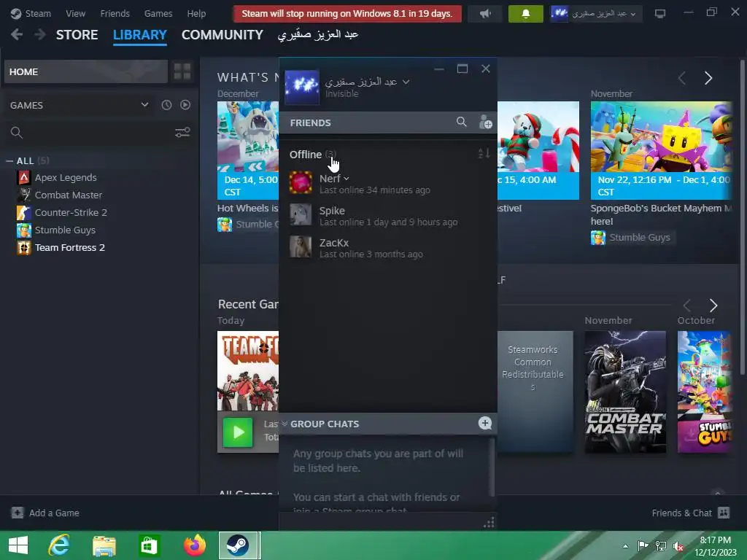The image size is (747, 560).
Task: Click the Windows 8.1 support warning banner
Action: point(347,14)
